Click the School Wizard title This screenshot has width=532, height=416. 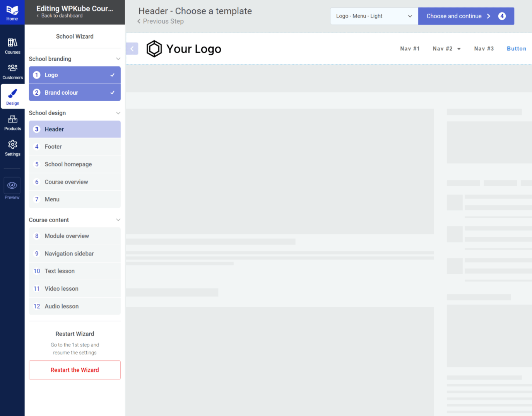click(75, 36)
